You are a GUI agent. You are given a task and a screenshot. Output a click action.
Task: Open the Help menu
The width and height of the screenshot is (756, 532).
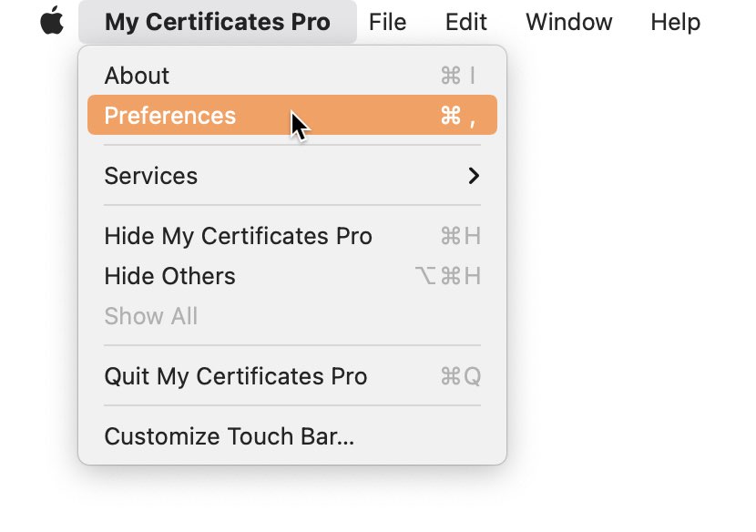coord(676,22)
